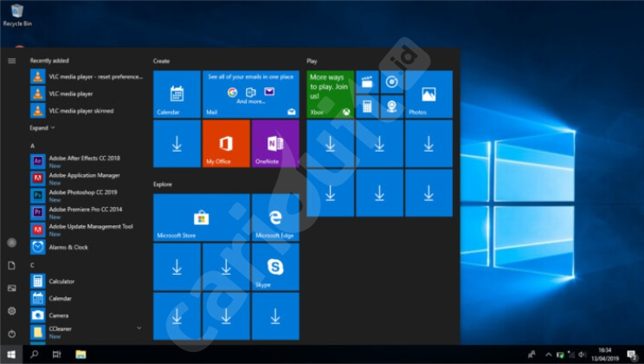The height and width of the screenshot is (364, 644).
Task: Select the Recycle Bin desktop icon
Action: [17, 16]
